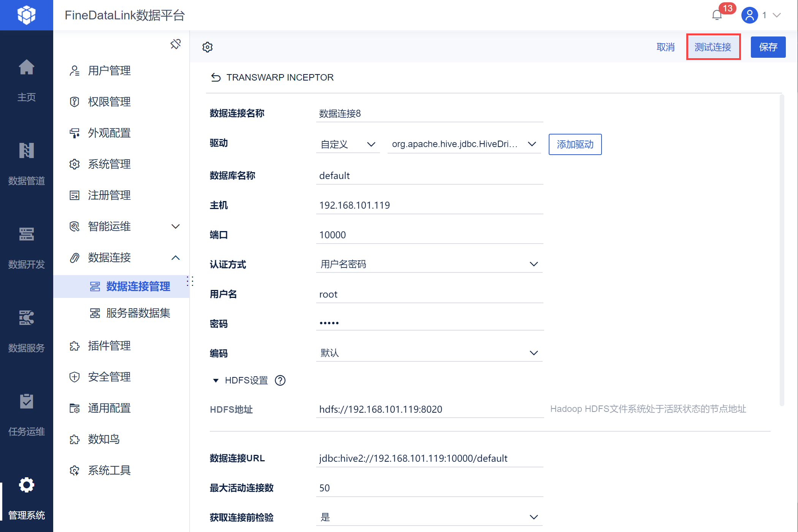Open 插件管理 menu item

click(x=109, y=346)
